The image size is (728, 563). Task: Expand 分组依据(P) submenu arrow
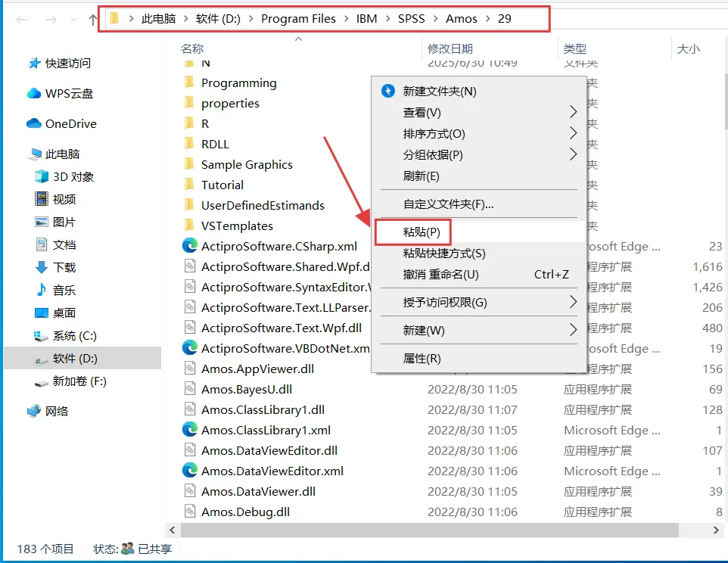[574, 154]
